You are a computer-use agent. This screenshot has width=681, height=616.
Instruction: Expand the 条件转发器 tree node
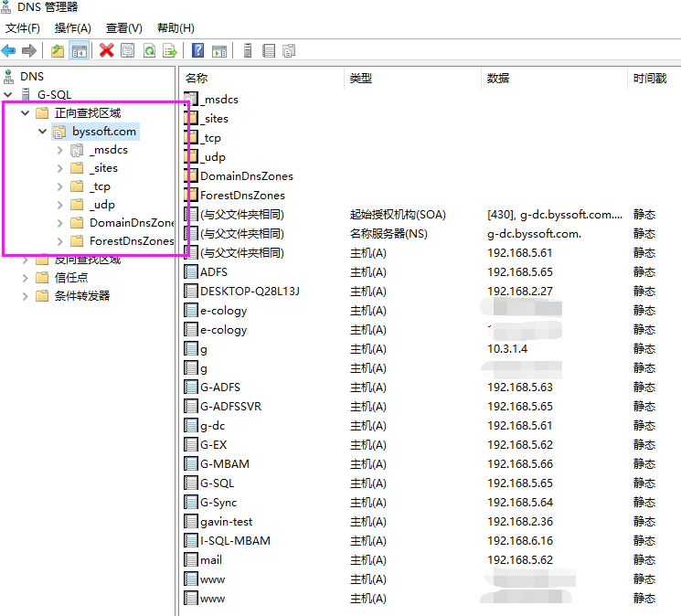click(26, 296)
